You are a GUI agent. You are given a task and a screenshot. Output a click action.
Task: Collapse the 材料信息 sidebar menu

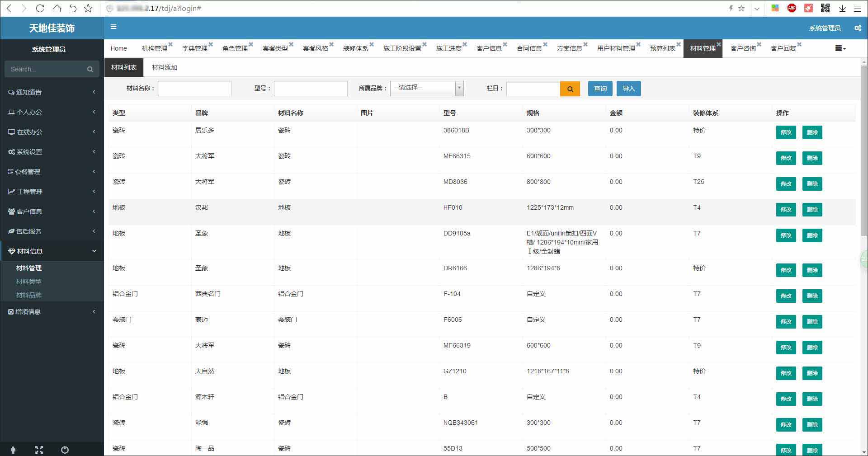coord(52,251)
